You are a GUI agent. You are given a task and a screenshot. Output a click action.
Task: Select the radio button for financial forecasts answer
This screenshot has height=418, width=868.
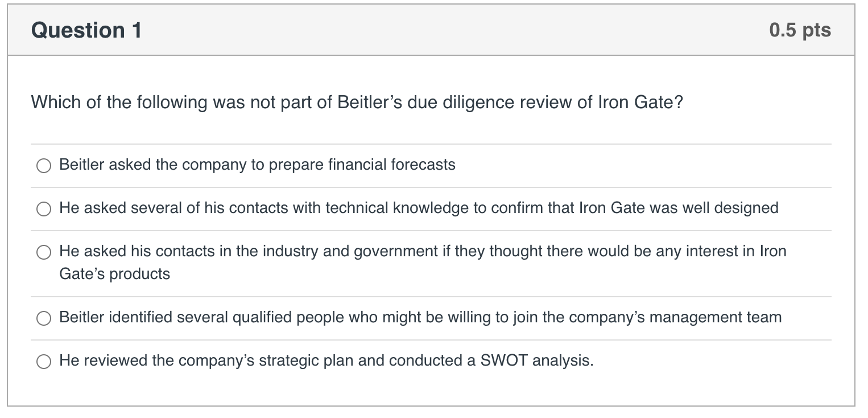click(44, 166)
